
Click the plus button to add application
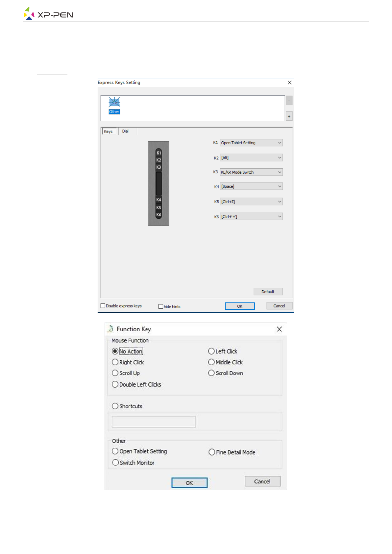(x=289, y=116)
